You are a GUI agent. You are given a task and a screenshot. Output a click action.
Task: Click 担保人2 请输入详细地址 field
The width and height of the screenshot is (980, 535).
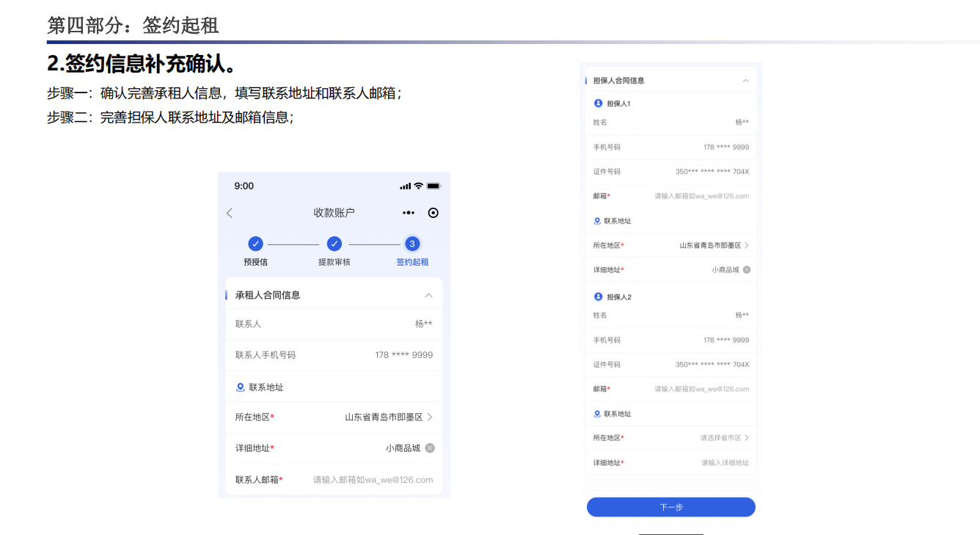coord(725,462)
